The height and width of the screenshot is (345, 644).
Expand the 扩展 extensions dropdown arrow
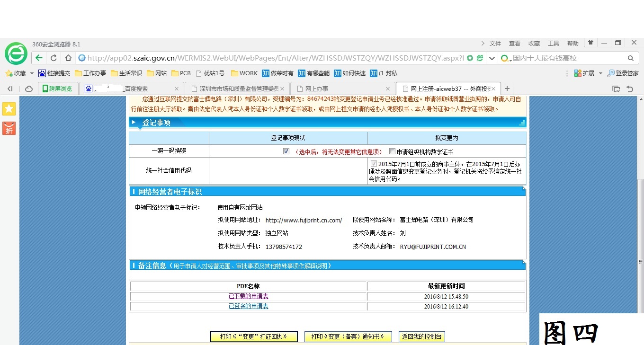pos(600,73)
